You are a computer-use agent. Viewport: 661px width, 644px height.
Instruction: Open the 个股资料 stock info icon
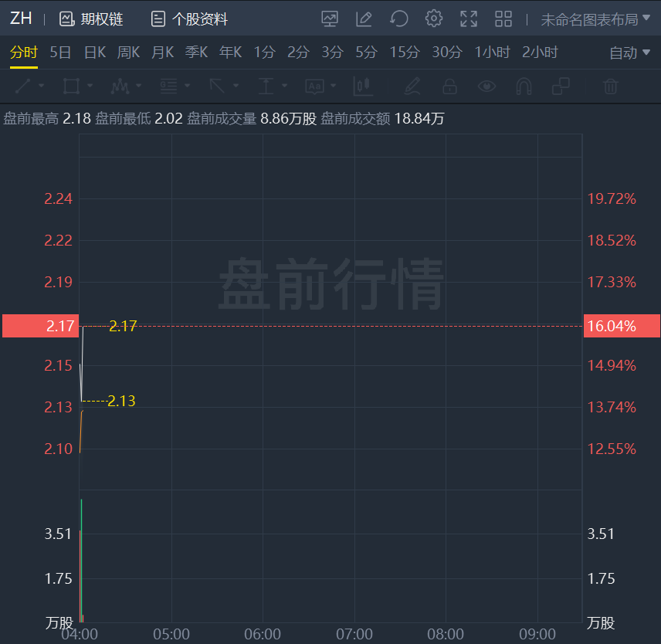pyautogui.click(x=158, y=19)
